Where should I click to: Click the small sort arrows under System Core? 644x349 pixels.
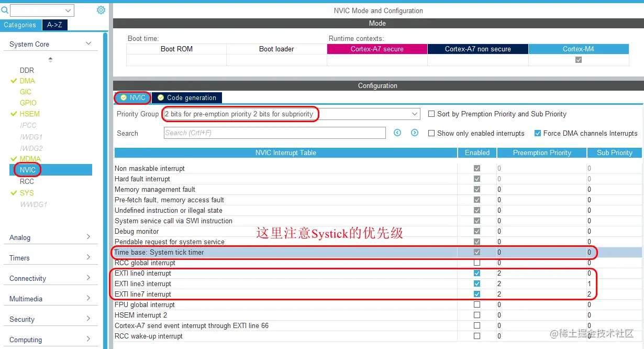coord(50,60)
